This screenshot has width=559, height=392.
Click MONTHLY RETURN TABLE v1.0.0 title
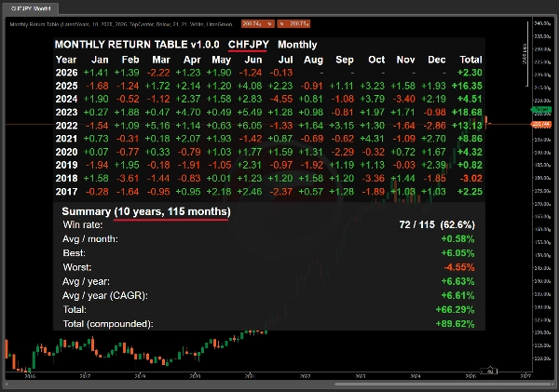[137, 45]
